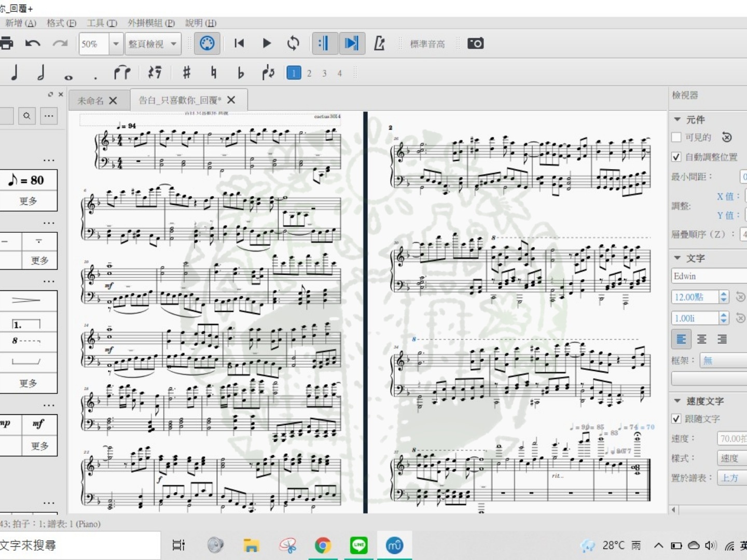The image size is (747, 560).
Task: Toggle pan score during playback
Action: pyautogui.click(x=352, y=44)
